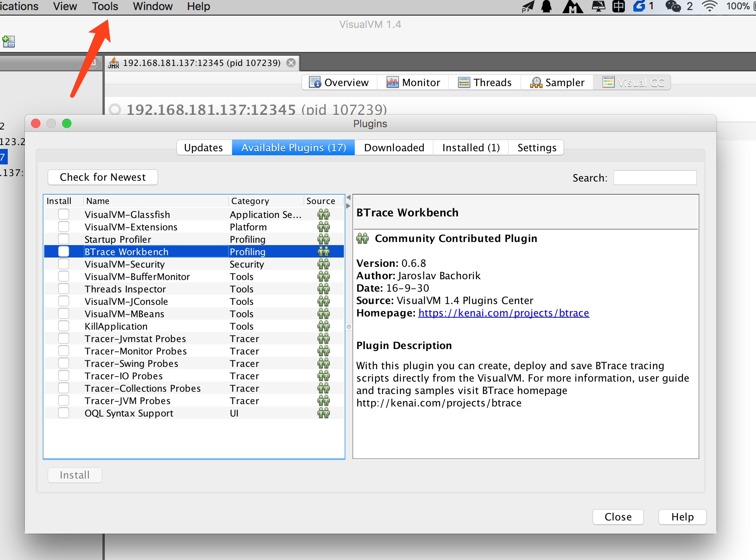This screenshot has width=756, height=560.
Task: Click the Sampler tab icon
Action: point(536,82)
